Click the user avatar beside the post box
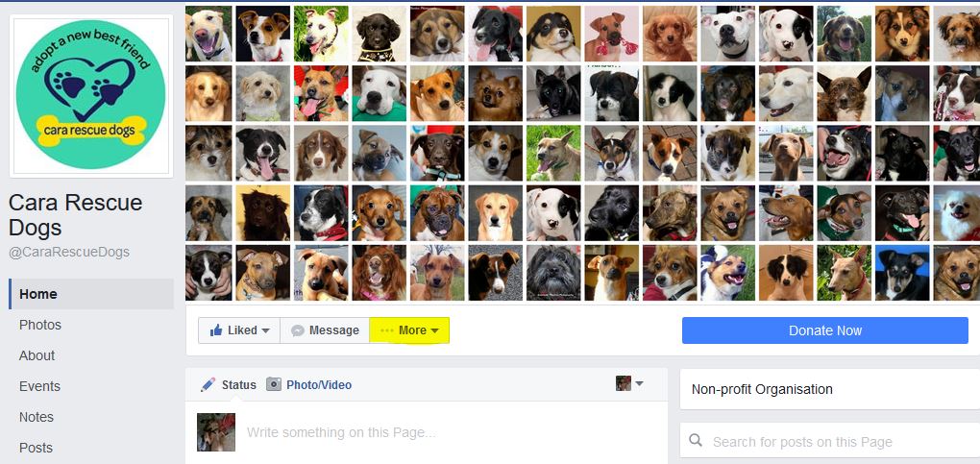 pos(216,432)
